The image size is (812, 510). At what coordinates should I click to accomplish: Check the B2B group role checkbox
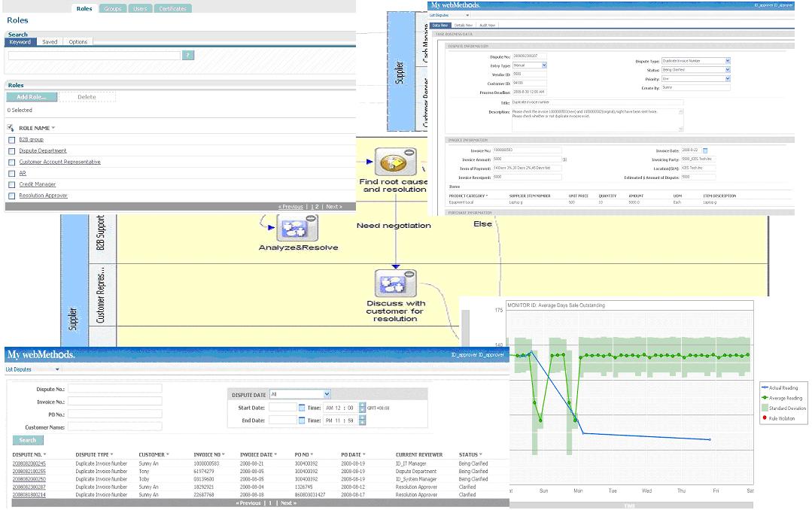[11, 140]
